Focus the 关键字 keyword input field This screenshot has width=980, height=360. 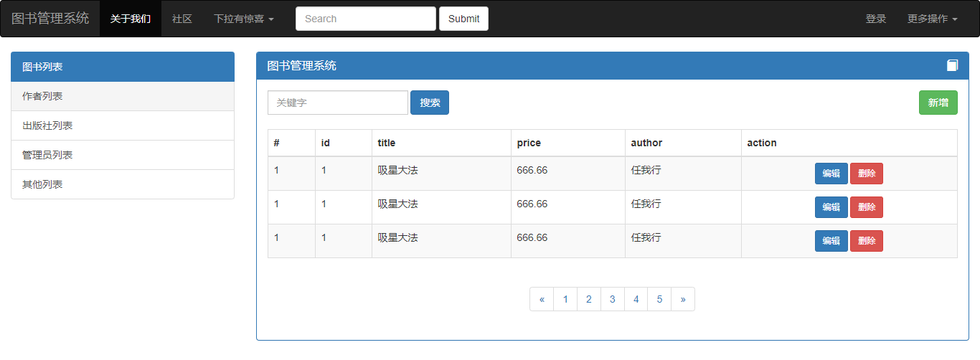click(x=338, y=103)
